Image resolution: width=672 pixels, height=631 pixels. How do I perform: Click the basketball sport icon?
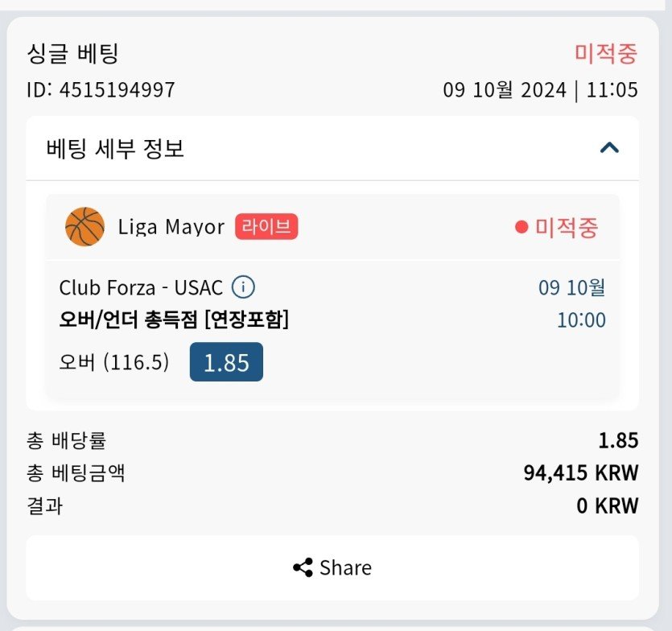tap(85, 227)
